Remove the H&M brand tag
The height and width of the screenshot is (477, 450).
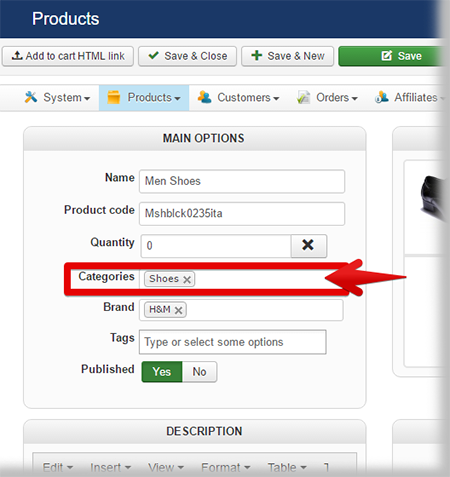[x=178, y=310]
